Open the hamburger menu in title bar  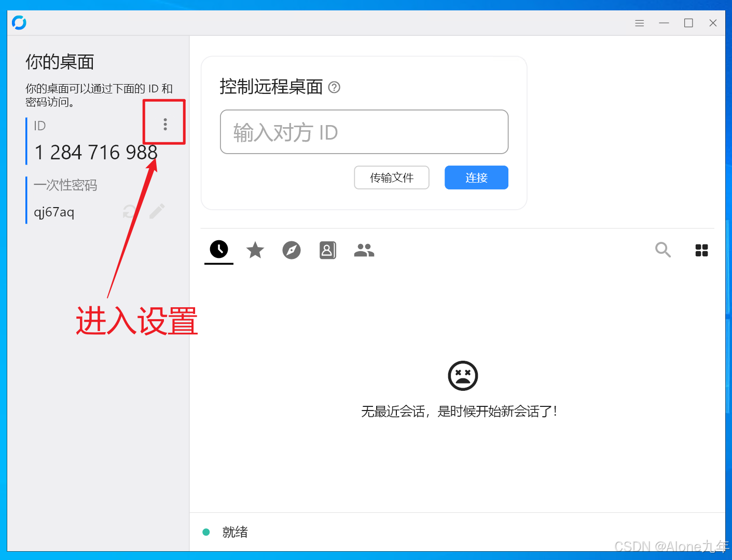[640, 23]
